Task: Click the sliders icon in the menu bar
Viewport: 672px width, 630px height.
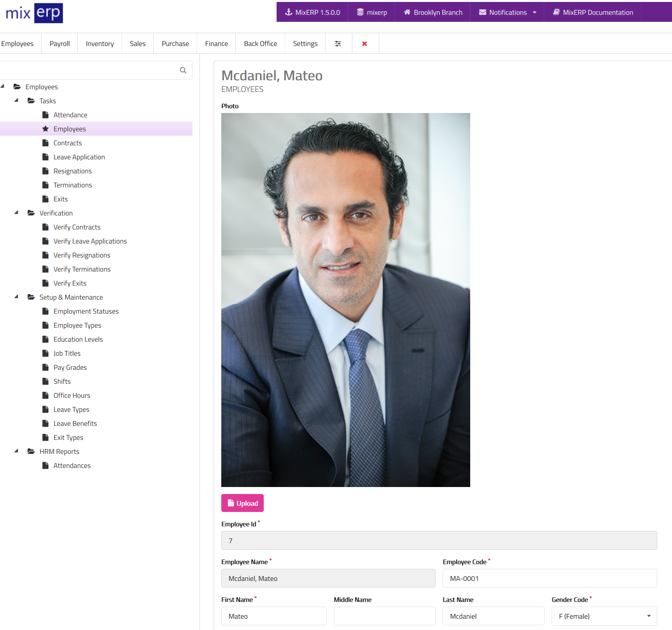Action: pyautogui.click(x=338, y=44)
